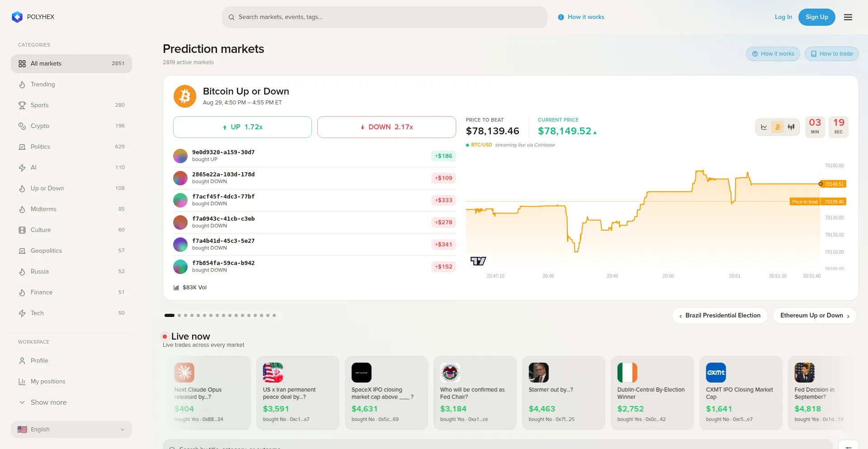Open the US x Iran peace deal thumbnail

pos(273,373)
